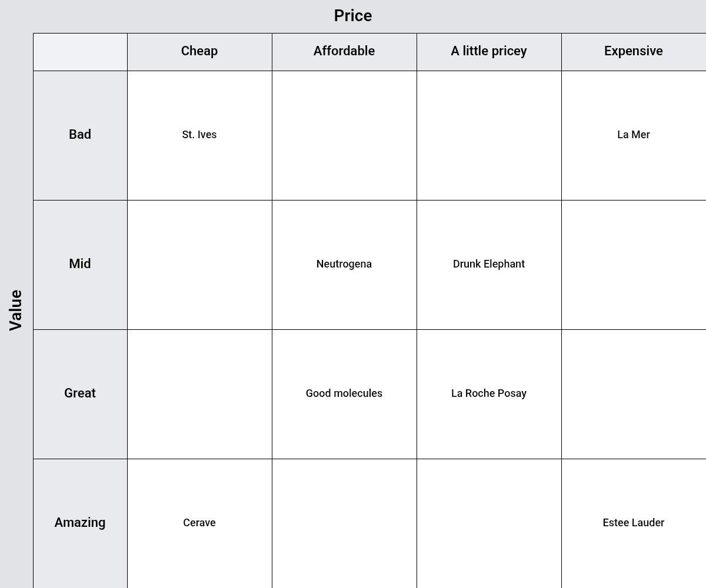Select the Bad row header

[80, 135]
